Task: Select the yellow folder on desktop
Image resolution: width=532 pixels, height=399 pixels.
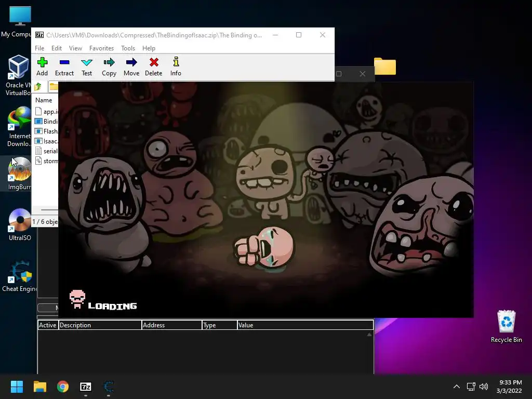Action: click(385, 66)
